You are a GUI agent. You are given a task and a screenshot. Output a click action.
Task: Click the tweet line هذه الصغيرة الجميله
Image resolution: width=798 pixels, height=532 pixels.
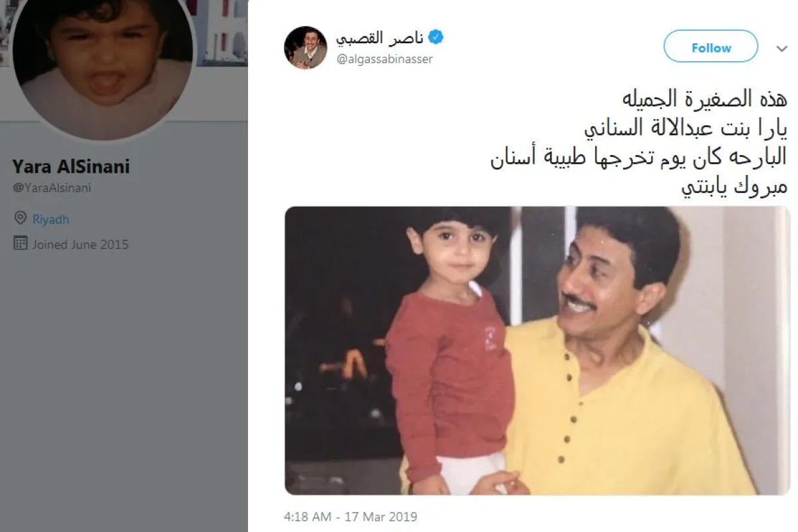coord(704,99)
